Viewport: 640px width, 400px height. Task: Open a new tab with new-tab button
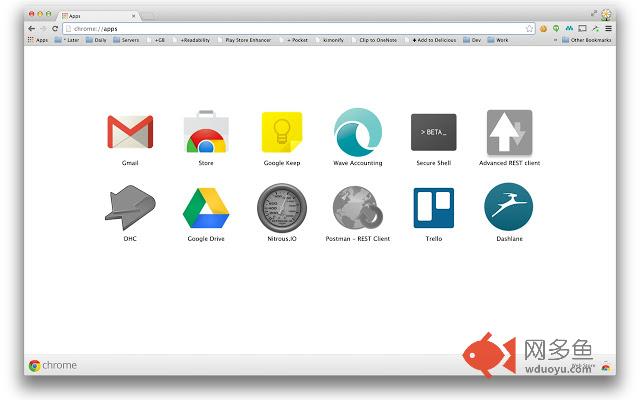pos(148,16)
